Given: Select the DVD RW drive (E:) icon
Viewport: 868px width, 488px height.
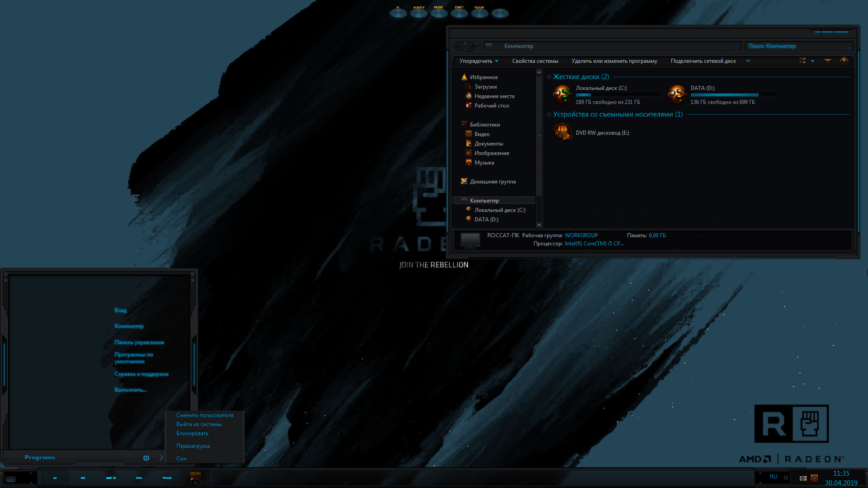Looking at the screenshot, I should click(562, 132).
